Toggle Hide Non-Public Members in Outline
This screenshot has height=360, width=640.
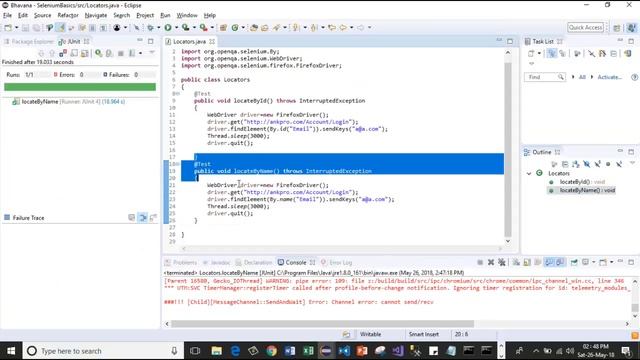point(608,164)
